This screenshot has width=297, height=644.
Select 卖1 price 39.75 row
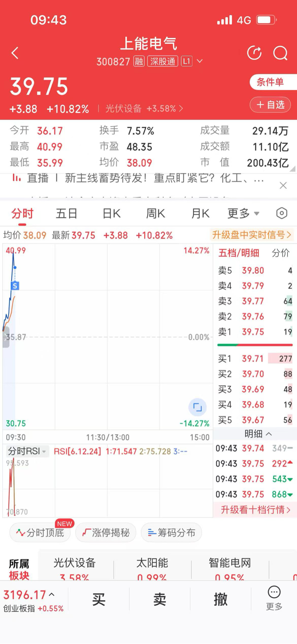(255, 332)
